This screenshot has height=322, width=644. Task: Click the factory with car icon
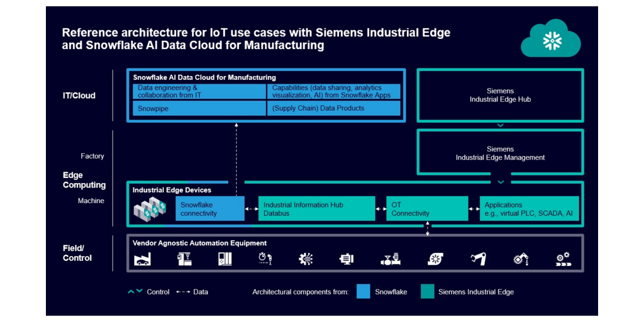click(x=143, y=259)
